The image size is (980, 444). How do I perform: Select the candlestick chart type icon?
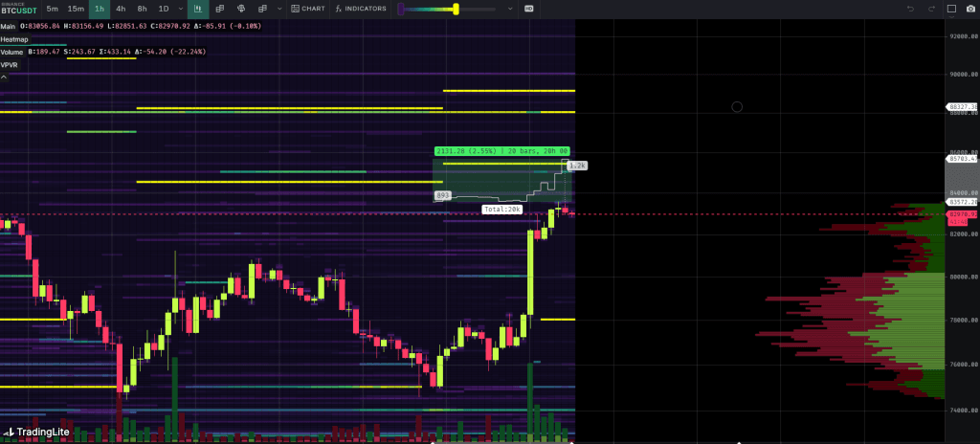click(196, 9)
